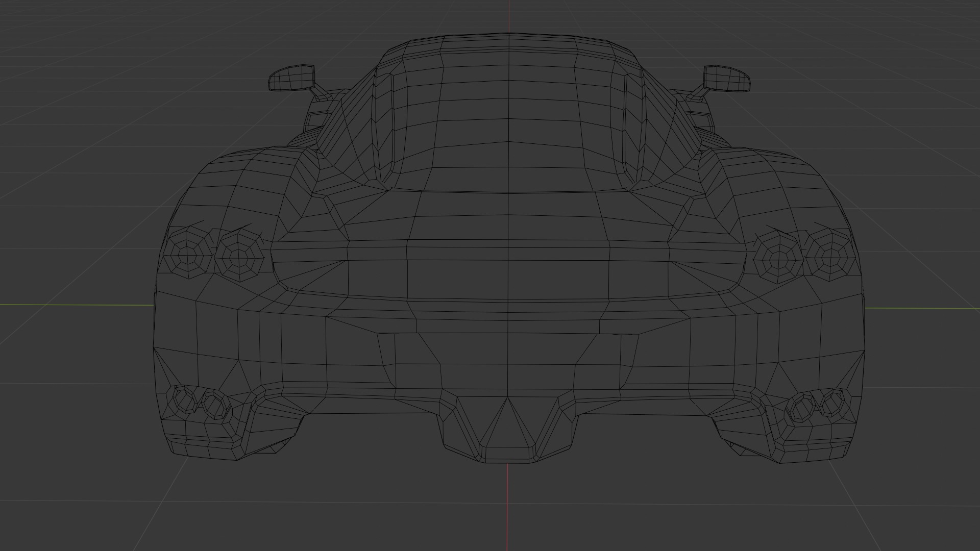Select the outer right round tail light

tap(830, 257)
